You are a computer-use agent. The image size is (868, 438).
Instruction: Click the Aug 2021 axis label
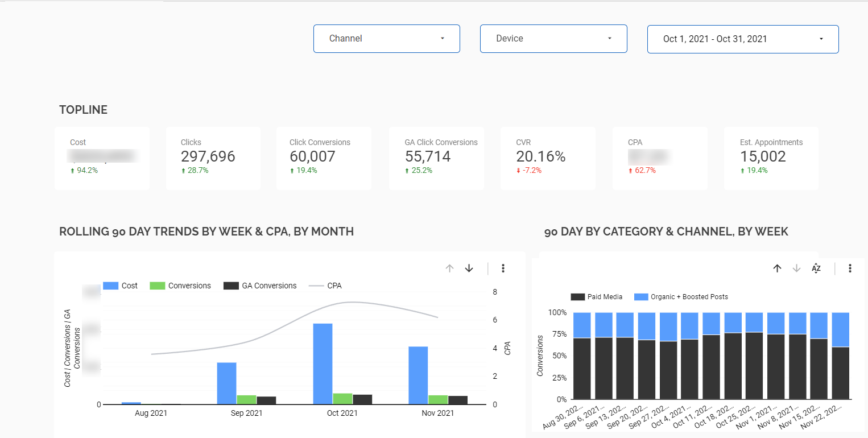151,414
